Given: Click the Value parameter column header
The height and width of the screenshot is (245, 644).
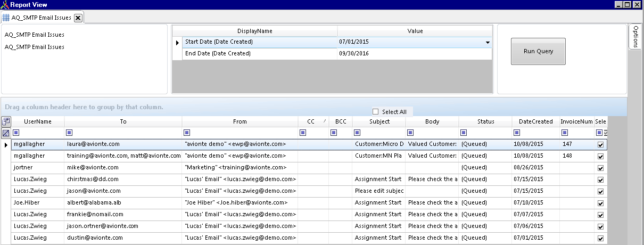Looking at the screenshot, I should click(415, 31).
